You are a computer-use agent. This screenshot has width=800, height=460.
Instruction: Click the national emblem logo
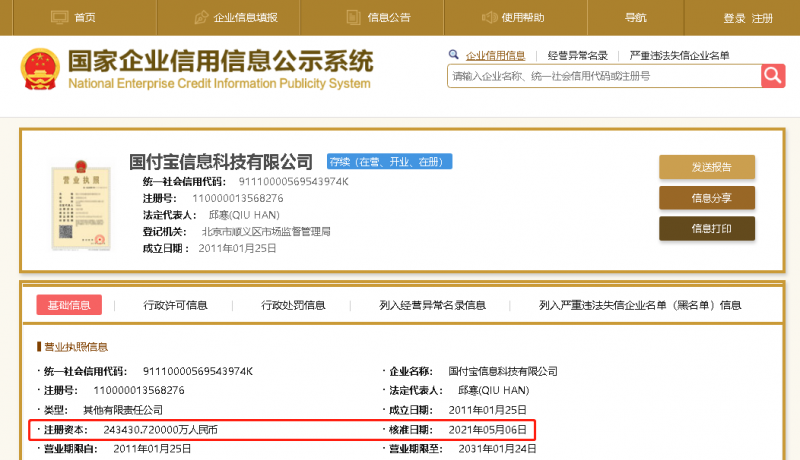(40, 69)
